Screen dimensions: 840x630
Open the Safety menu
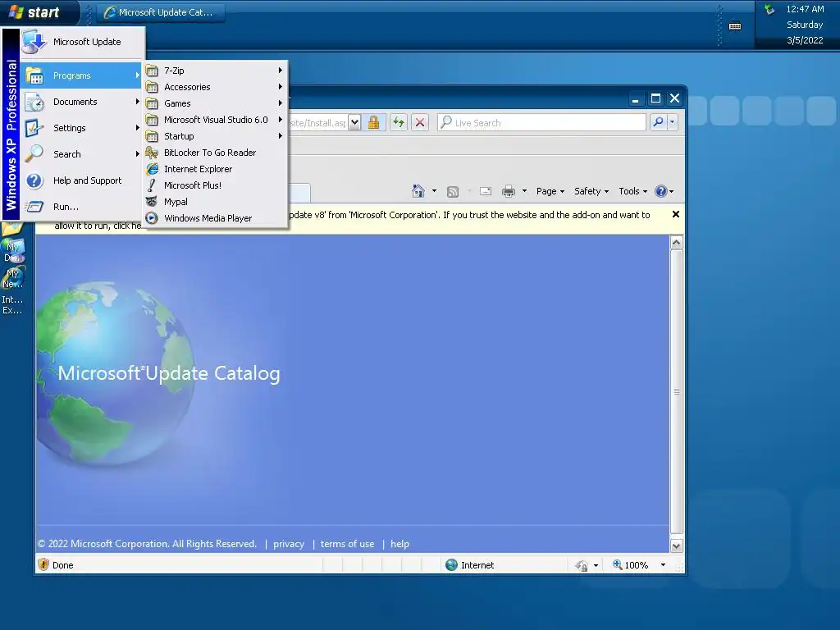(591, 191)
